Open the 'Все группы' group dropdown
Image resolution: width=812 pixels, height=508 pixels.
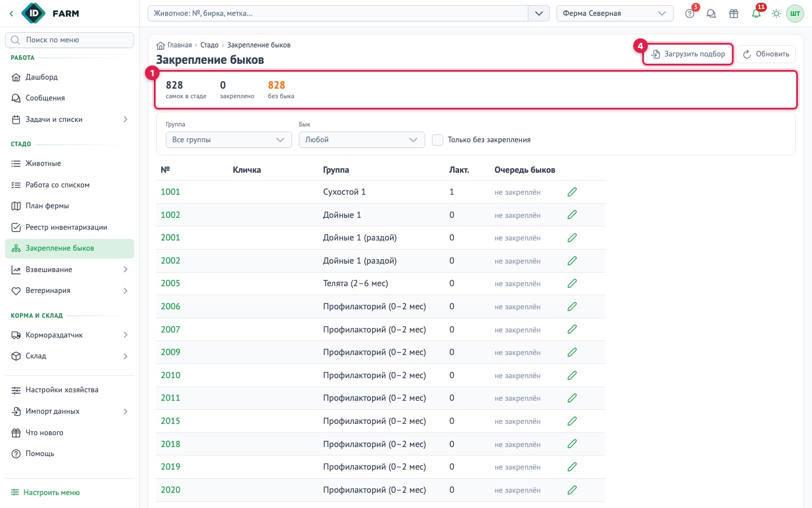228,140
